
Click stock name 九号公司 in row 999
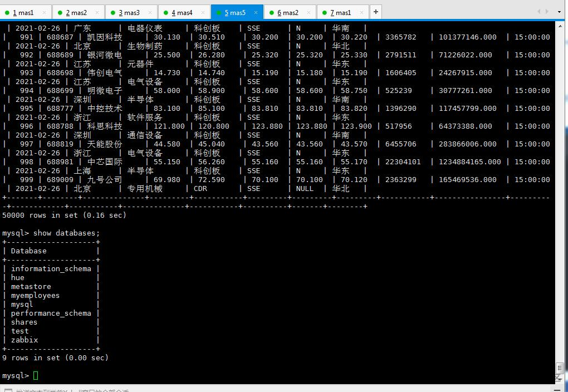[x=105, y=179]
